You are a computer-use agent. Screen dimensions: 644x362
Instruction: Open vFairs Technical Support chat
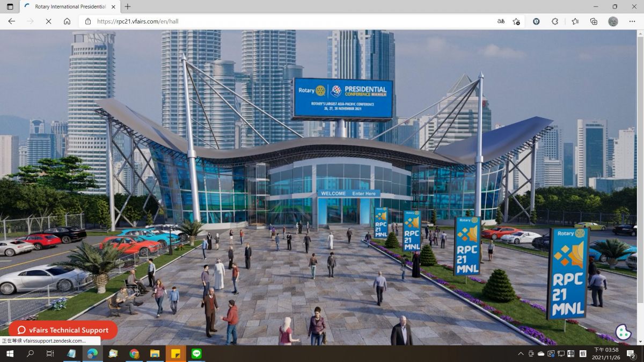63,330
